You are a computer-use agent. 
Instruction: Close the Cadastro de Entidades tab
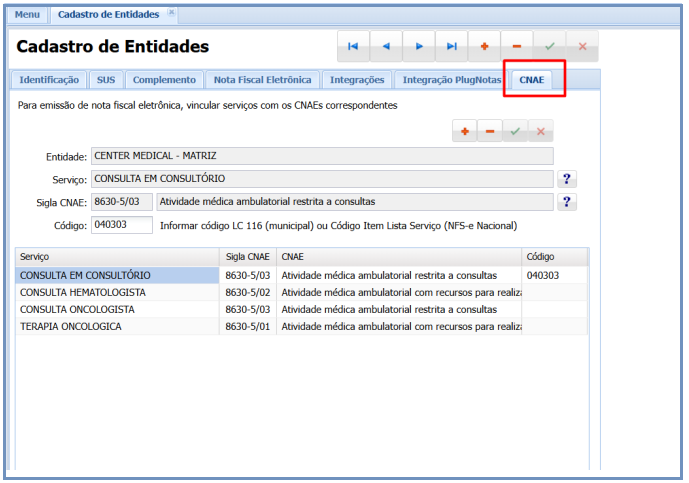tap(171, 13)
